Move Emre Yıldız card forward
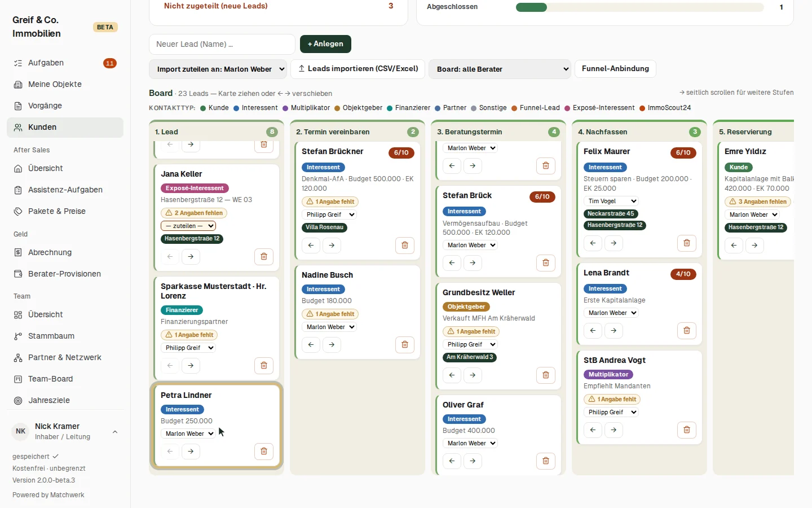The image size is (812, 508). click(754, 245)
